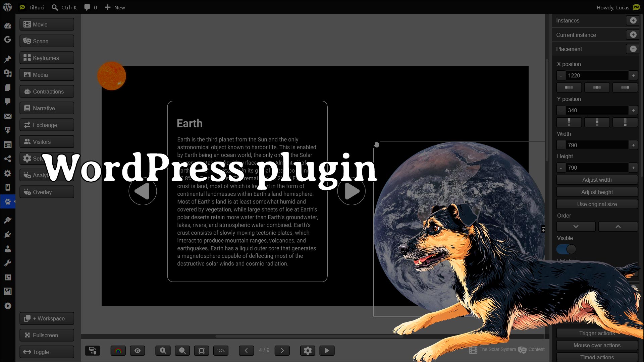
Task: Decrease the Y position value
Action: [561, 110]
